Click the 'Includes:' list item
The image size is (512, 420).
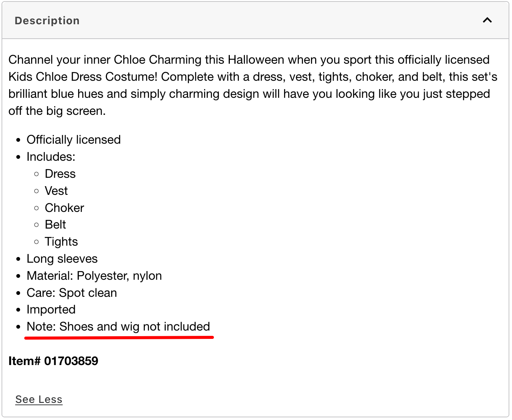pyautogui.click(x=51, y=157)
